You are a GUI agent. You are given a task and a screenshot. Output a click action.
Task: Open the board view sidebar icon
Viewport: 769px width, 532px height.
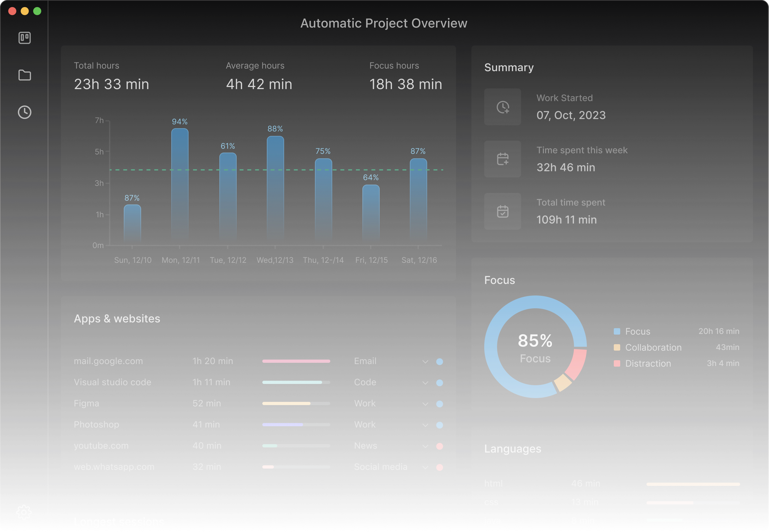pos(24,38)
